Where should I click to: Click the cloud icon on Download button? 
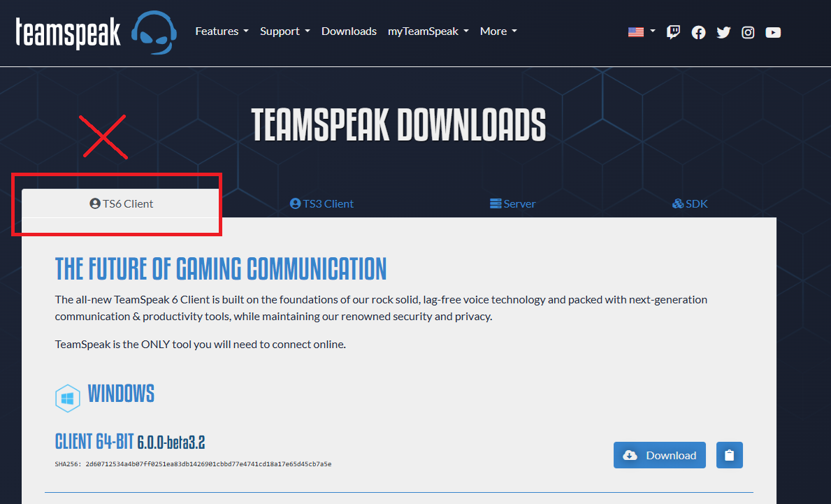630,455
